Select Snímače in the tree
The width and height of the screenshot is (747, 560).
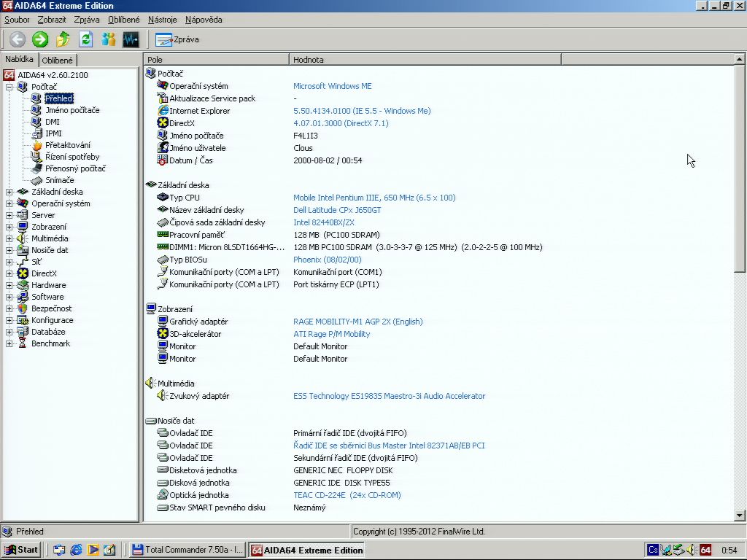pyautogui.click(x=60, y=180)
